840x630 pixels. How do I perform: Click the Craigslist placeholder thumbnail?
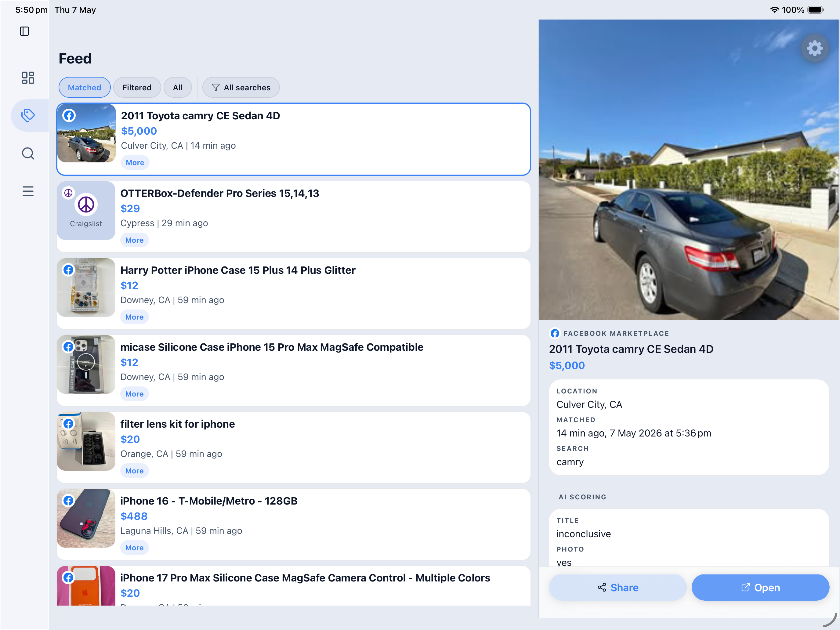(86, 210)
